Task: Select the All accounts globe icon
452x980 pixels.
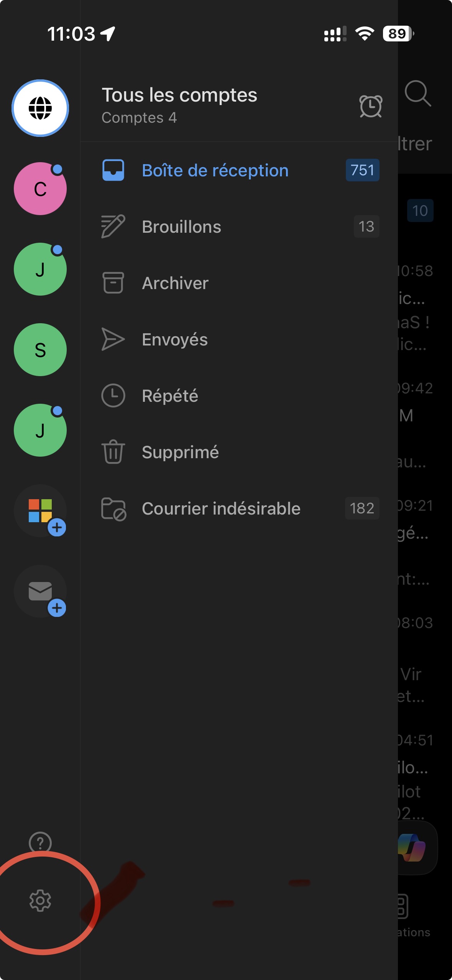Action: [40, 108]
